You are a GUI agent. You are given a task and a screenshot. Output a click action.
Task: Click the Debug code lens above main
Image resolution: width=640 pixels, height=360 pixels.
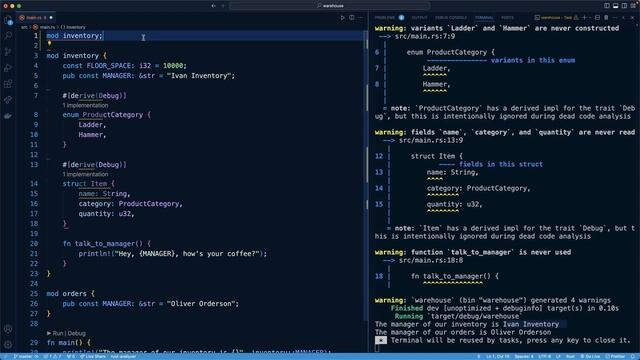(x=76, y=333)
